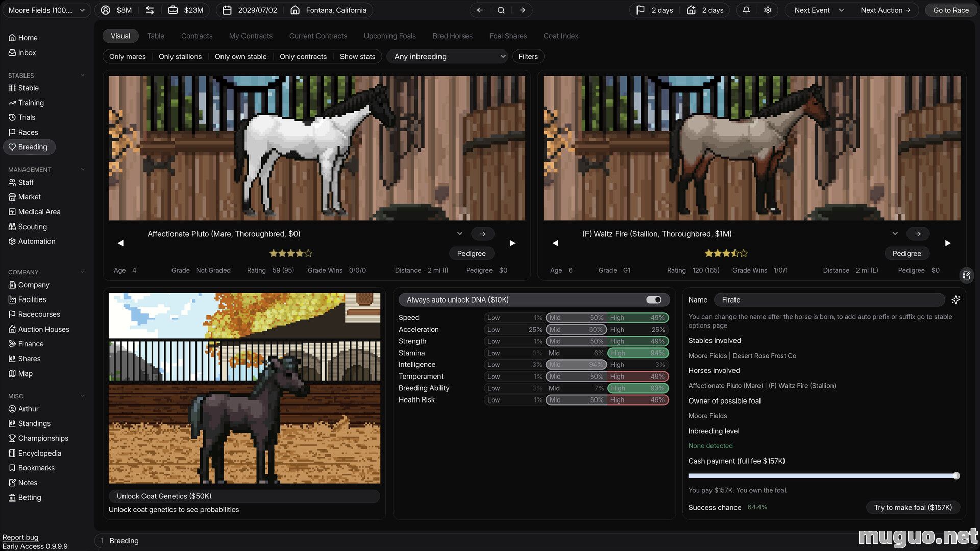This screenshot has width=980, height=551.
Task: Go back with the left arrow icon
Action: pos(479,10)
